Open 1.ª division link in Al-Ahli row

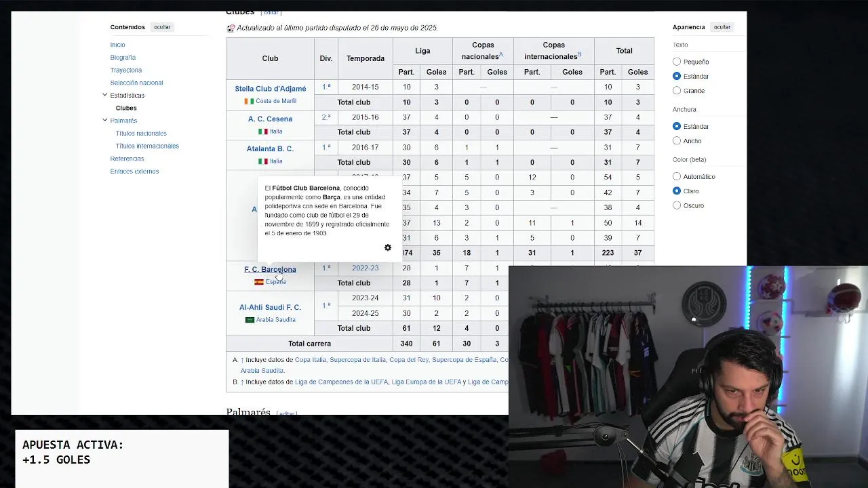(x=326, y=306)
